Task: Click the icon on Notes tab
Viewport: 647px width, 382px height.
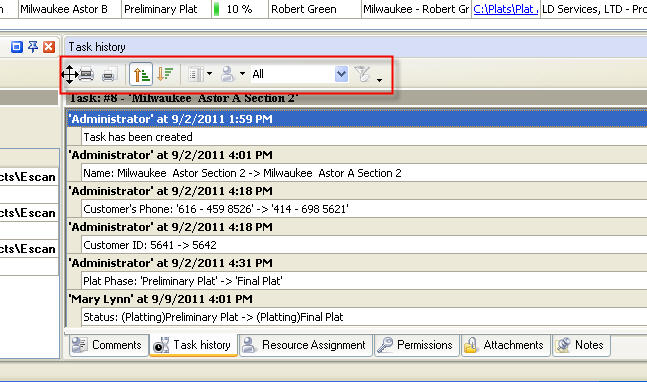Action: [563, 345]
